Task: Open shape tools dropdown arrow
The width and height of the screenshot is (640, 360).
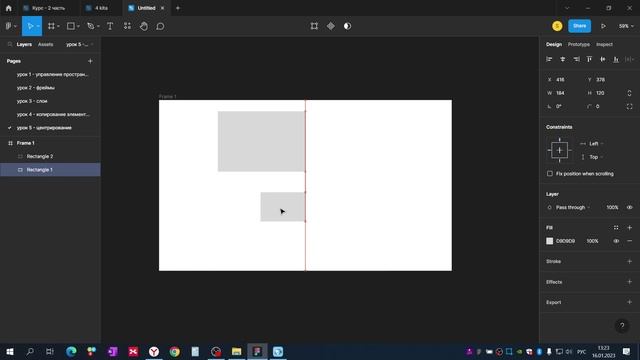Action: click(x=78, y=27)
